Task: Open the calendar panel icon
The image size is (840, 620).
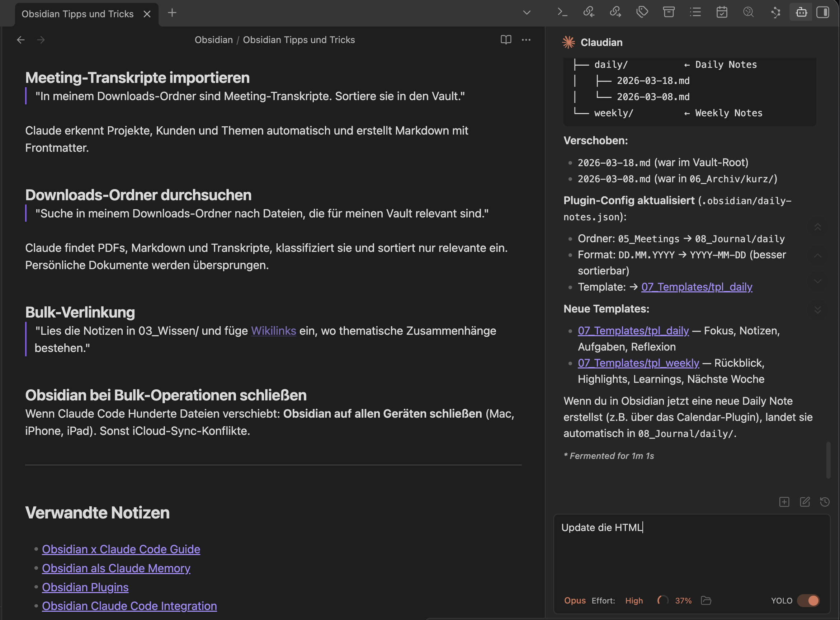Action: pos(722,12)
